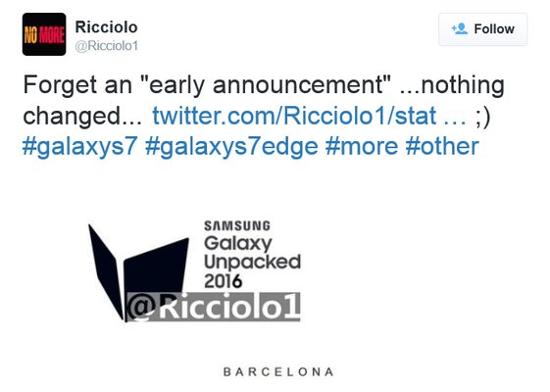The height and width of the screenshot is (392, 550).
Task: Click the BARCELONA caption in the image
Action: point(278,371)
